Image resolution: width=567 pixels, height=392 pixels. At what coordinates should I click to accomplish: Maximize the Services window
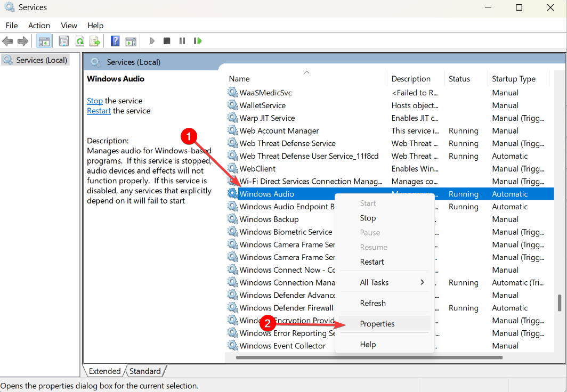tap(519, 7)
